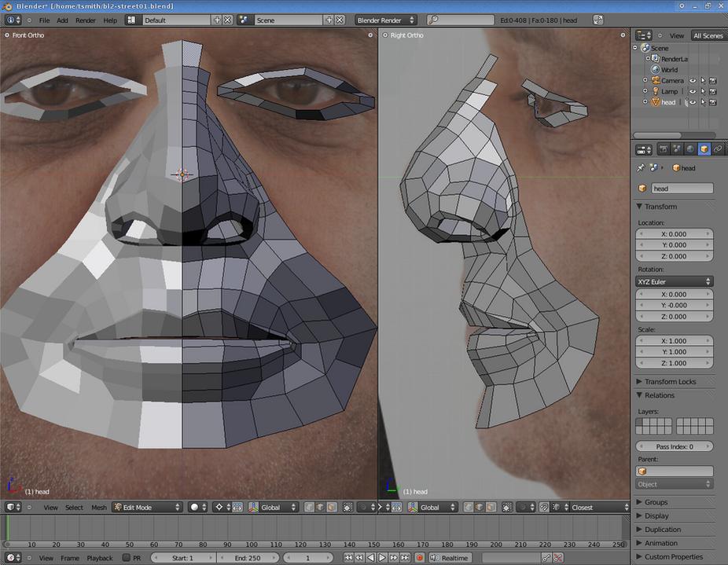Image resolution: width=728 pixels, height=565 pixels.
Task: Collapse the Scene tree item
Action: (x=635, y=48)
